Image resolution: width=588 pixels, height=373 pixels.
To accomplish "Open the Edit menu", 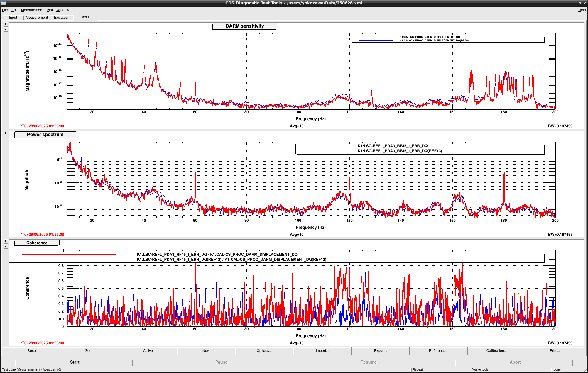I will tap(14, 10).
